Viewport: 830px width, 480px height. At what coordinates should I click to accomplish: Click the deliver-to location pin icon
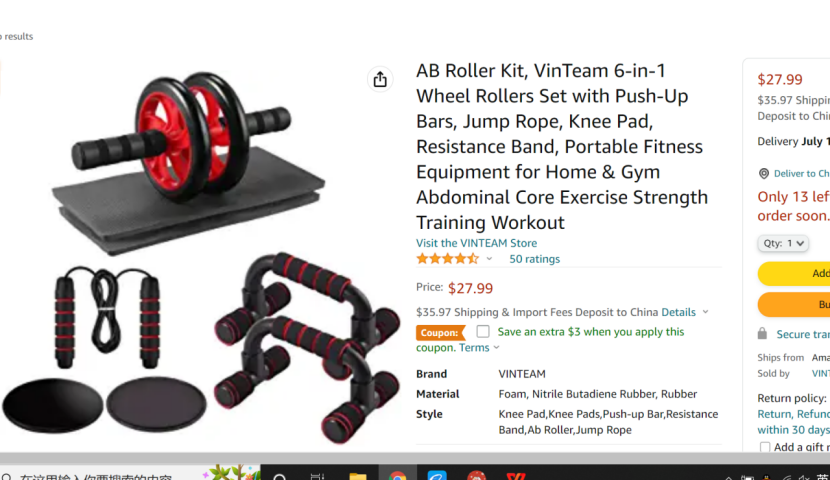764,173
